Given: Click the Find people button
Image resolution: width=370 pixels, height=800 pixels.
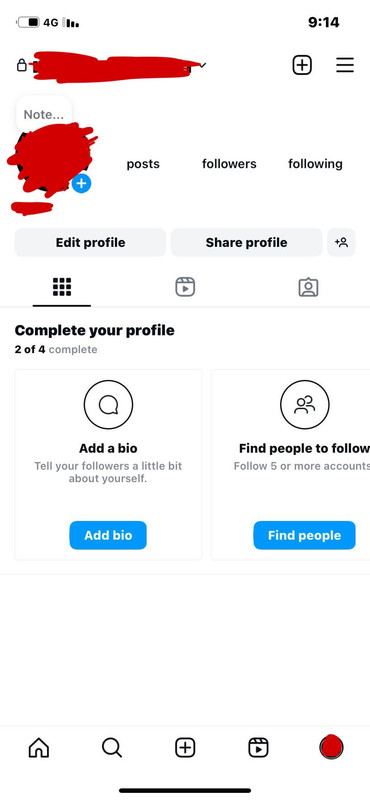Looking at the screenshot, I should [305, 535].
